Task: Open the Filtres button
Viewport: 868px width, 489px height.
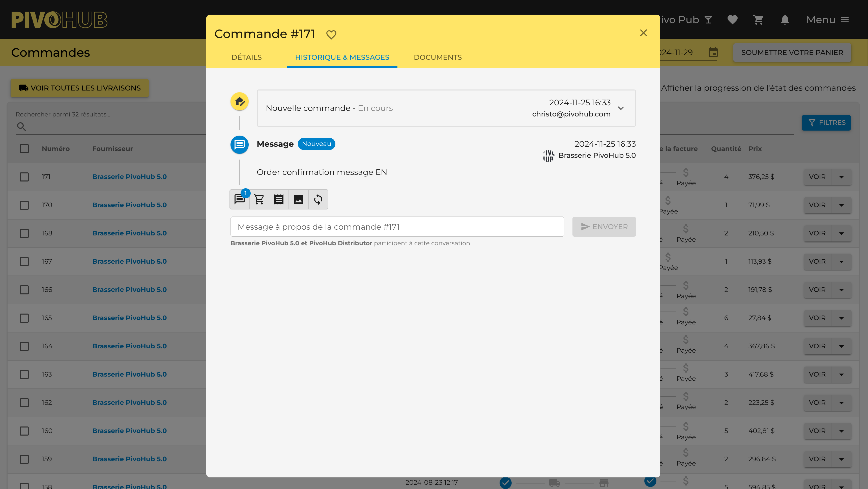Action: (x=826, y=123)
